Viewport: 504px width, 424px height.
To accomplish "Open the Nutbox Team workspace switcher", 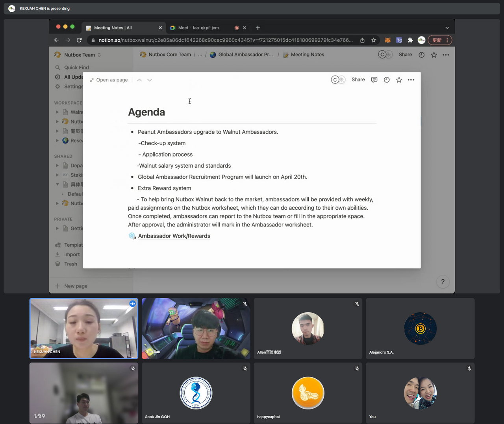I will [x=78, y=55].
